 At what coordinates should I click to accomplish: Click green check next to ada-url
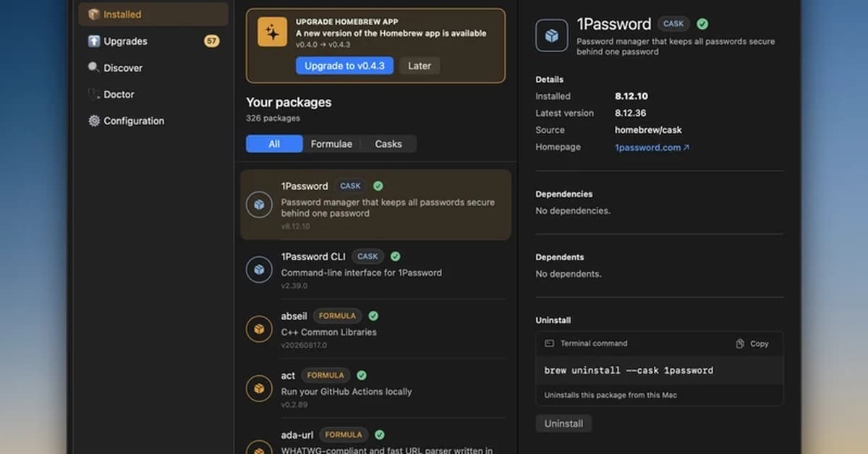click(379, 434)
